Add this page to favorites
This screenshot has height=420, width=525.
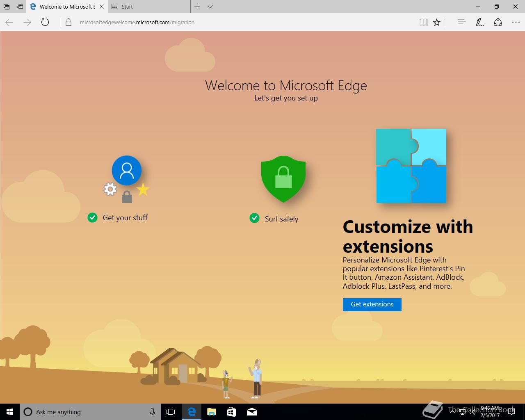(x=437, y=22)
